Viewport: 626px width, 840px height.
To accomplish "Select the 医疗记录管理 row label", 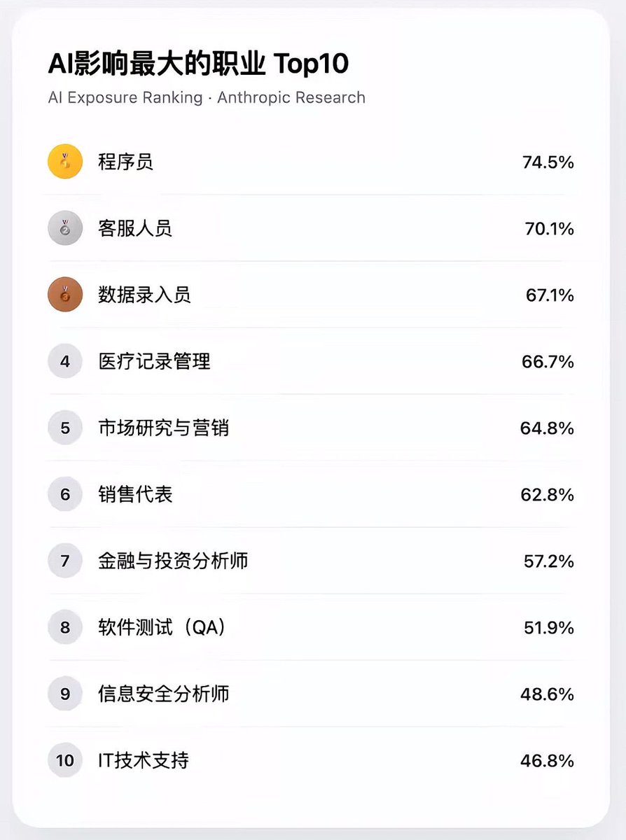I will point(154,362).
